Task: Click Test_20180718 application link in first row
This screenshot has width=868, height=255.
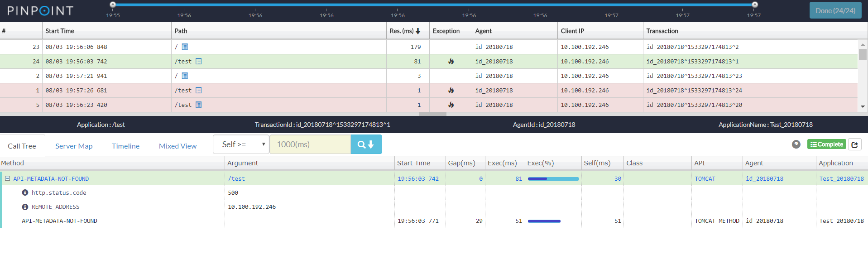Action: (841, 178)
